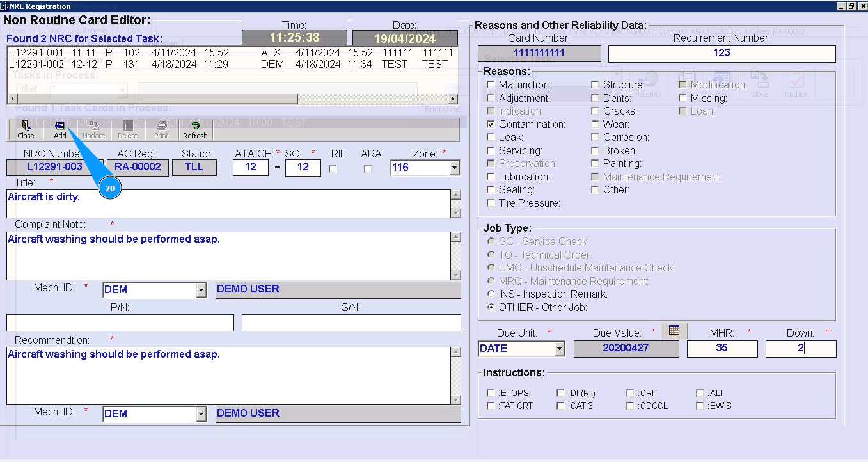
Task: Expand the Mech. ID dropdown under Recommendation
Action: 201,414
